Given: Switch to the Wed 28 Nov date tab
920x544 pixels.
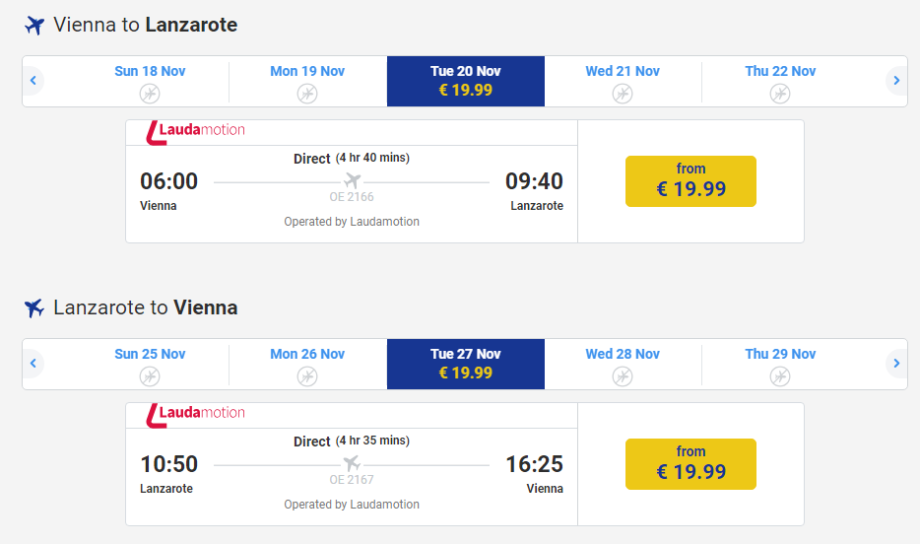Looking at the screenshot, I should click(x=622, y=364).
